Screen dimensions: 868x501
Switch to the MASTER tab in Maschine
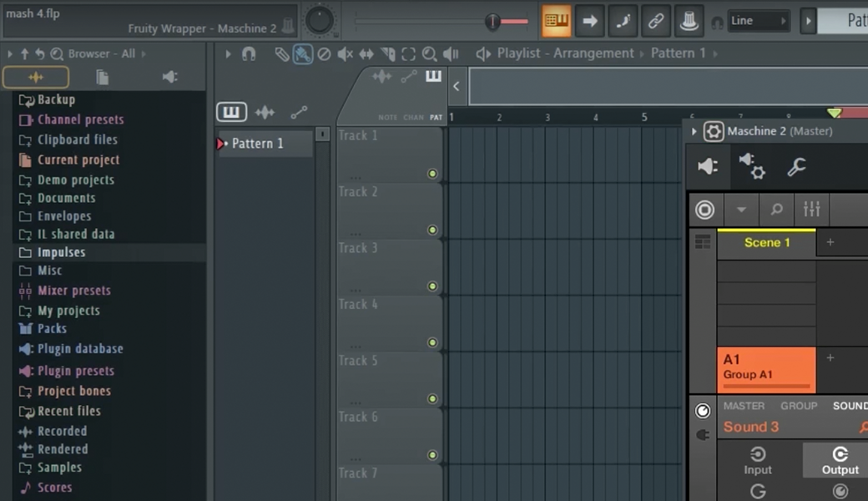point(744,406)
